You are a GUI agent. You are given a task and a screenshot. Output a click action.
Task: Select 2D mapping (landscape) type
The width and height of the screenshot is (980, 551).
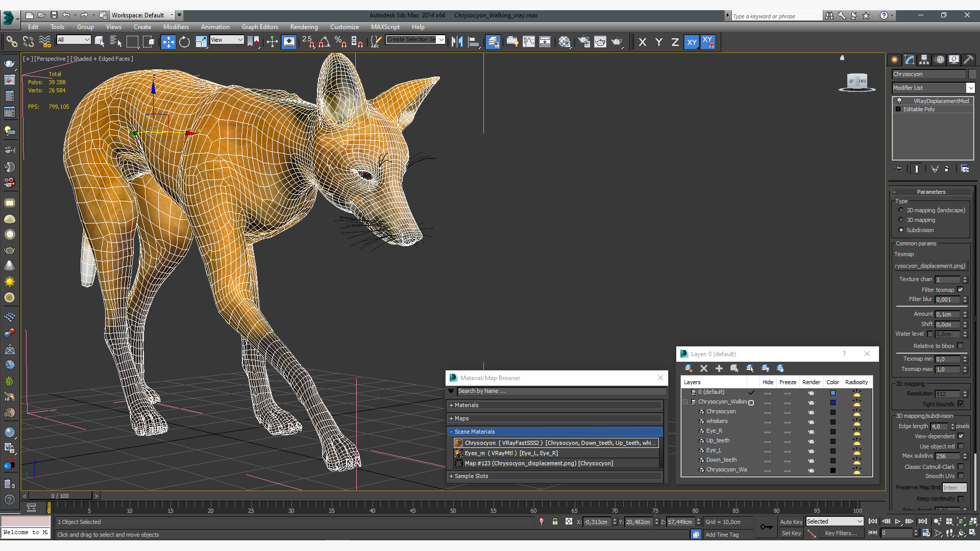click(901, 210)
